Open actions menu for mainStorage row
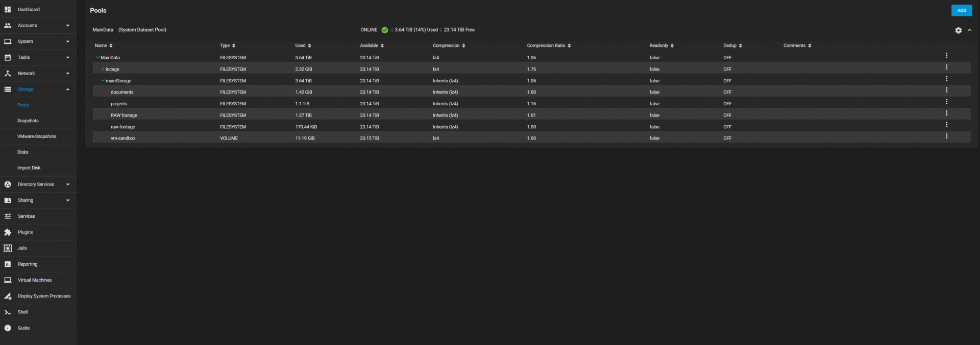The image size is (980, 345). pyautogui.click(x=946, y=79)
